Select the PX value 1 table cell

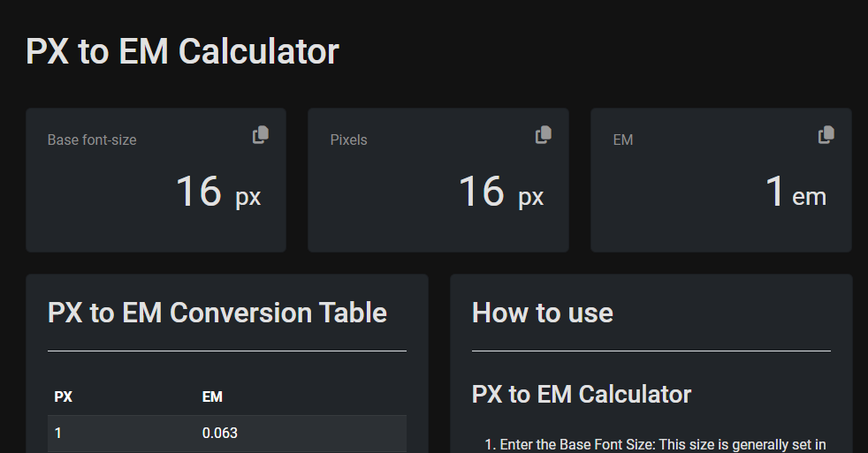pyautogui.click(x=58, y=433)
